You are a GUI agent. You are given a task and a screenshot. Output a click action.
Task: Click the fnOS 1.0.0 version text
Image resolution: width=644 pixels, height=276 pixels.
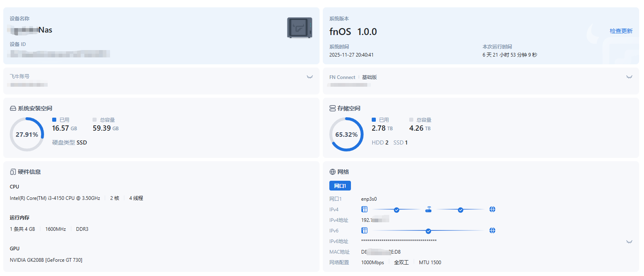[x=353, y=32]
